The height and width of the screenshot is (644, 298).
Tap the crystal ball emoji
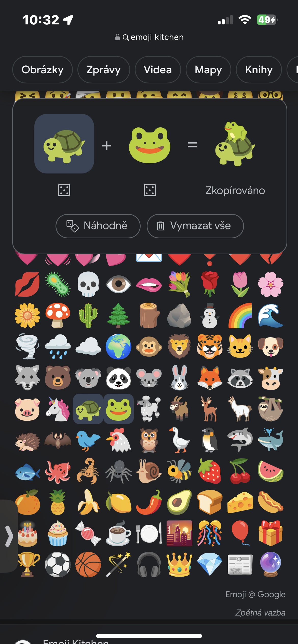click(x=270, y=564)
